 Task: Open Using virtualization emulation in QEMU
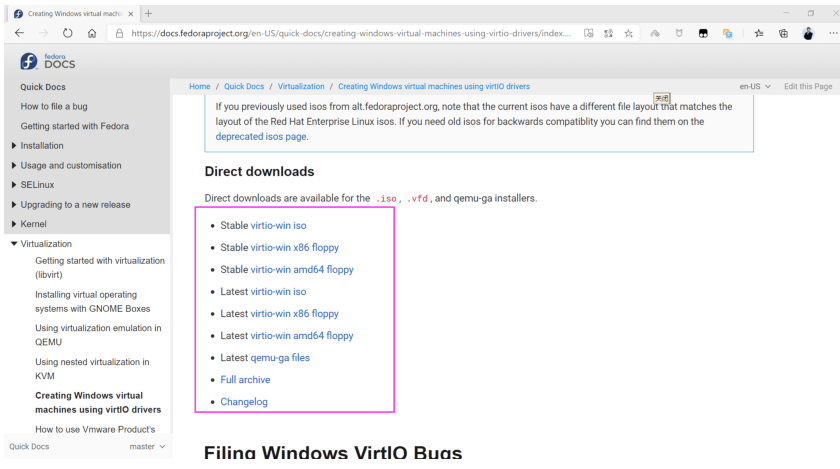98,335
